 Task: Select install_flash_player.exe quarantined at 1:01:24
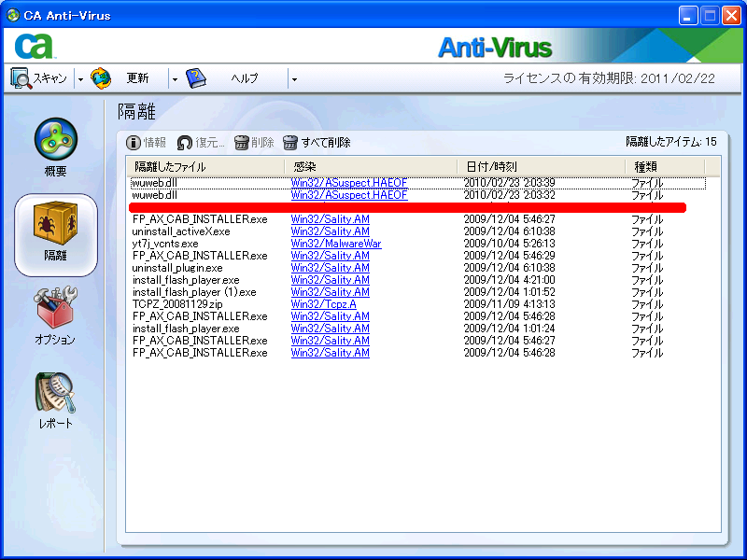417,329
